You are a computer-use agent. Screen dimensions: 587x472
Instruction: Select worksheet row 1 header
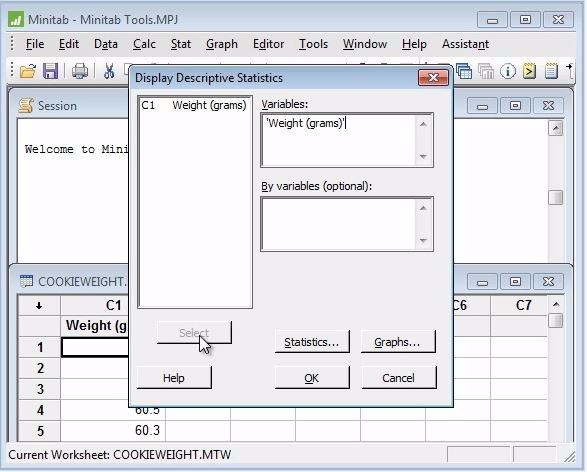(x=40, y=347)
